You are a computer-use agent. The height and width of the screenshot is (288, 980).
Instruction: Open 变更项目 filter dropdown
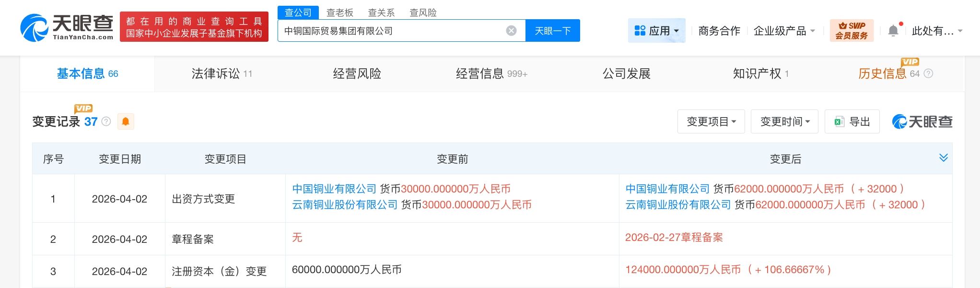(x=711, y=121)
